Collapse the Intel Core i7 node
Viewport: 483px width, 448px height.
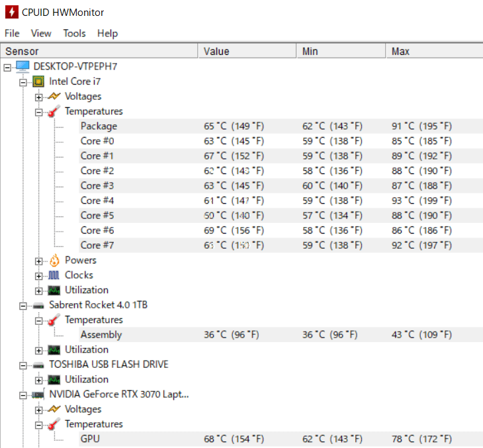pos(22,82)
